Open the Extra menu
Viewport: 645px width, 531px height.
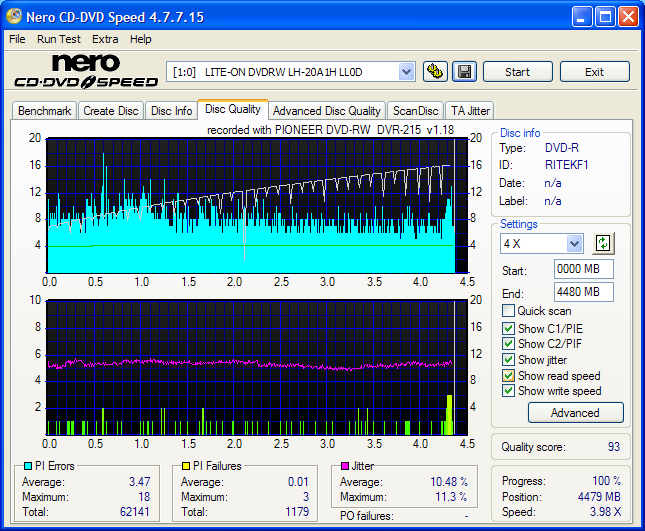click(x=105, y=39)
